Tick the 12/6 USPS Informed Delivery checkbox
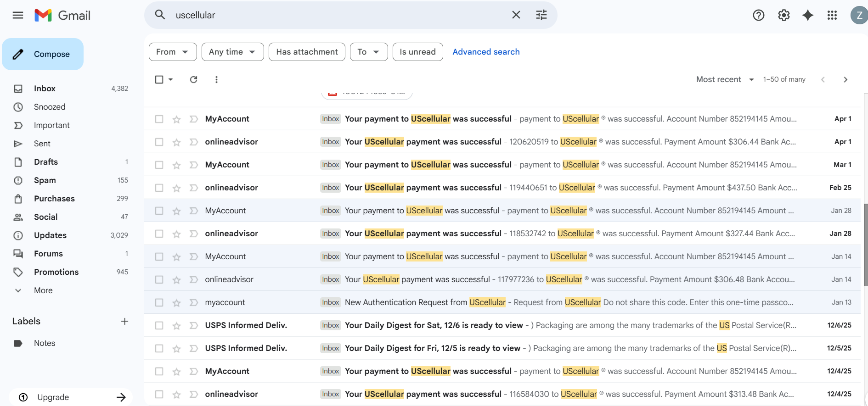868x406 pixels. click(x=159, y=325)
